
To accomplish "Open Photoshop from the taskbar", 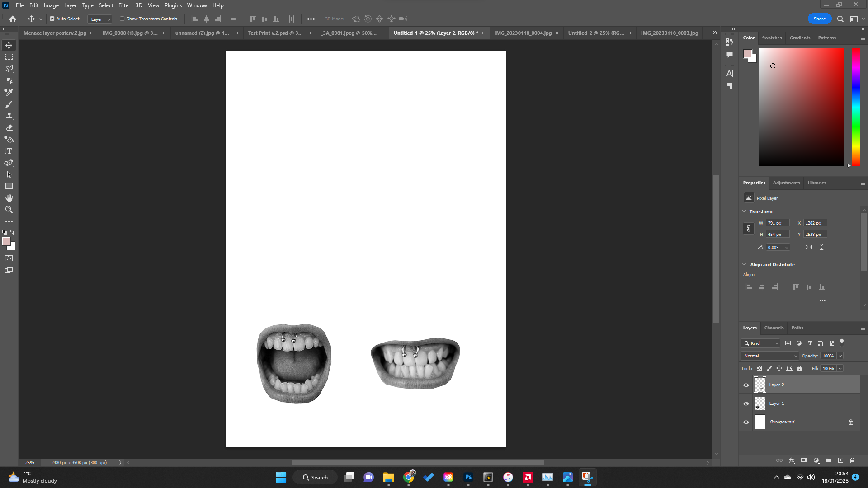I will click(x=468, y=477).
